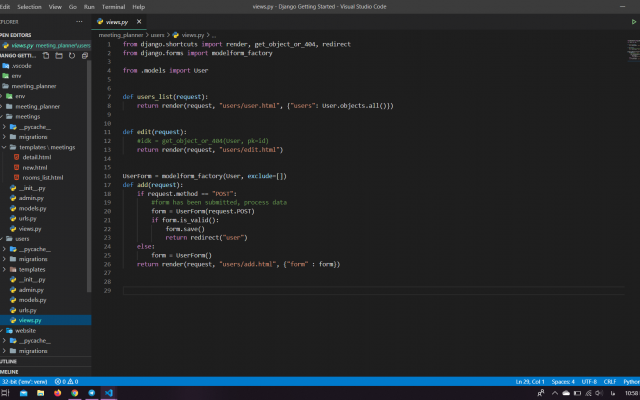Screen dimensions: 640x400
Task: Open the Run menu
Action: (x=89, y=7)
